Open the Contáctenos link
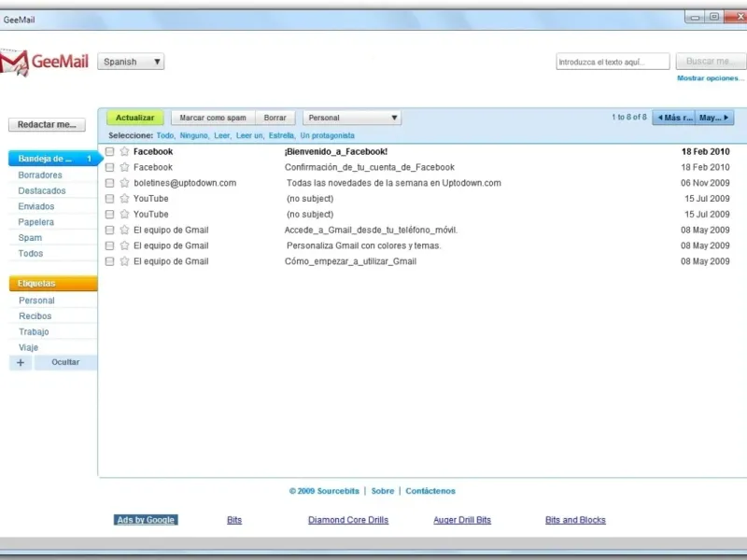 point(430,491)
